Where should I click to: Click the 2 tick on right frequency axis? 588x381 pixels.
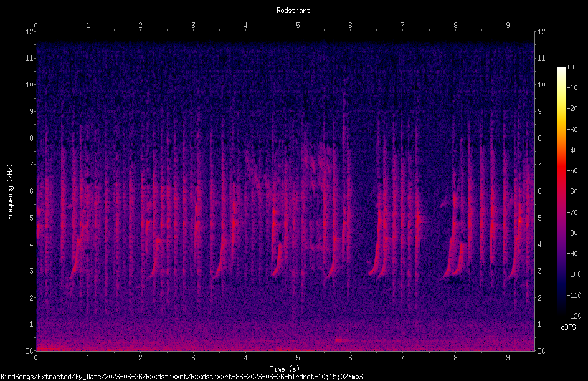[540, 297]
